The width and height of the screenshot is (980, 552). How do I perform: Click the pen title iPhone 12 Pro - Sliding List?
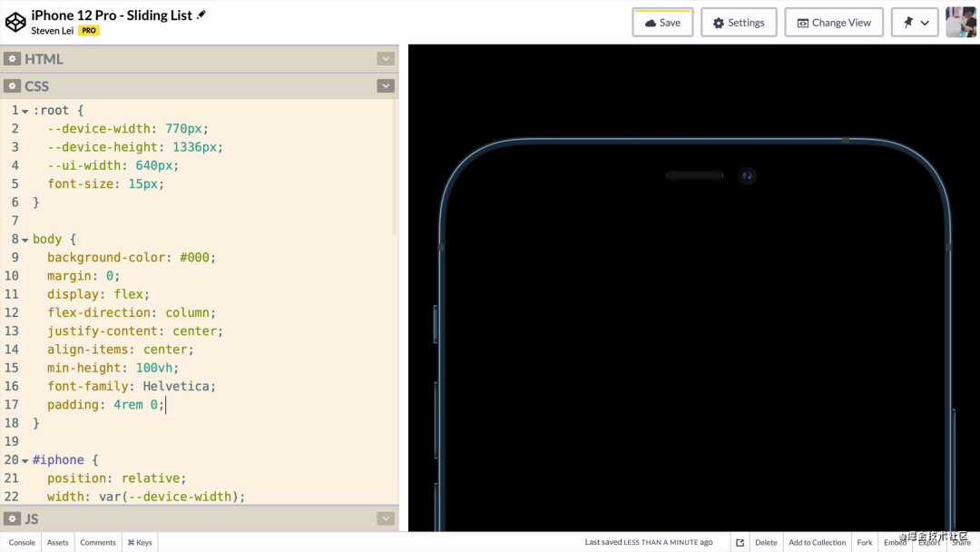(112, 15)
